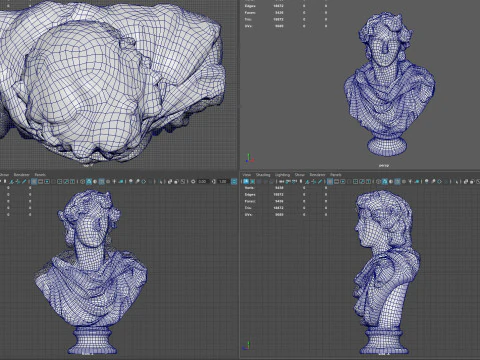Click Motion Blur icon in bottom-right panel toolbar
480x360 pixels.
coord(433,182)
